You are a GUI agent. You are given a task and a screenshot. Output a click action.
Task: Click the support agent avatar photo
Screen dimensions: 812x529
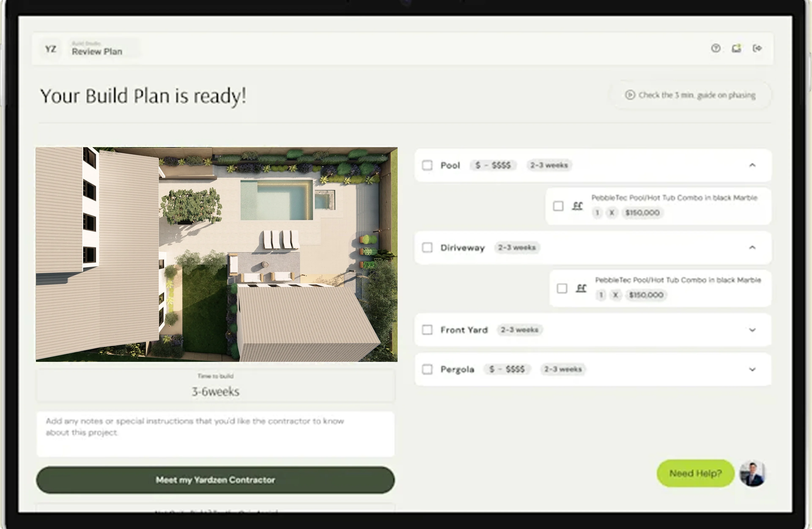[753, 473]
